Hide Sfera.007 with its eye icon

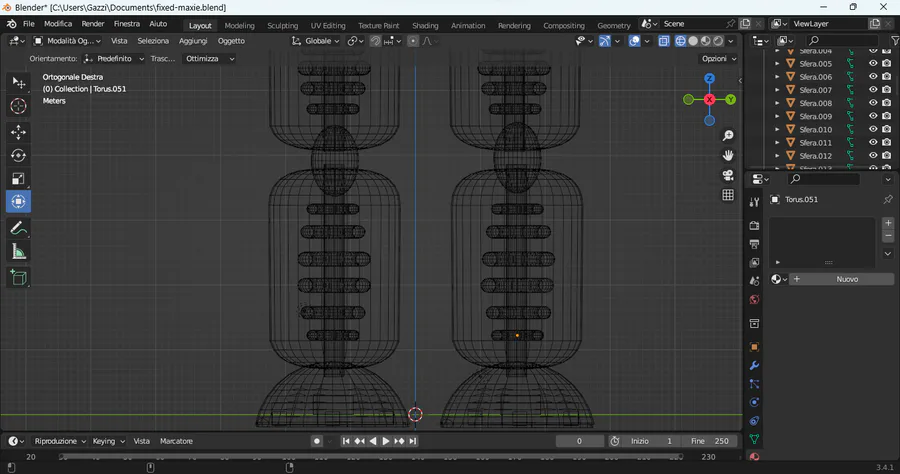point(873,90)
